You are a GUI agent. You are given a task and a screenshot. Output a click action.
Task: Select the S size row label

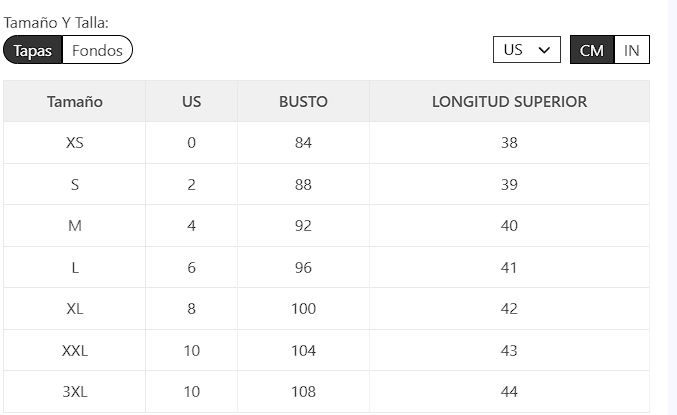(75, 185)
